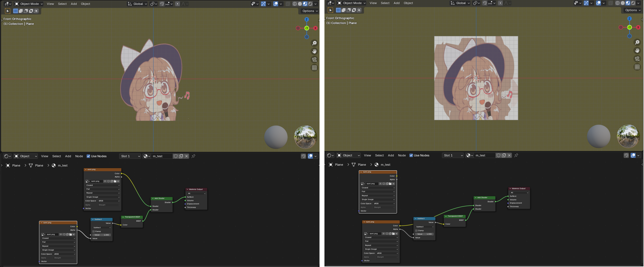The height and width of the screenshot is (267, 644).
Task: Click the pan hand icon in right viewport
Action: [x=637, y=51]
